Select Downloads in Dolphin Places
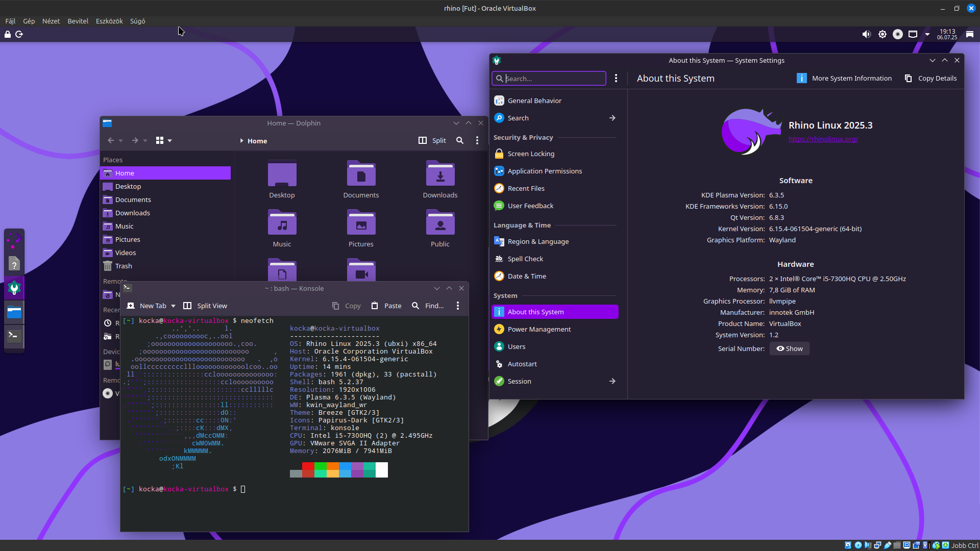 (166, 213)
